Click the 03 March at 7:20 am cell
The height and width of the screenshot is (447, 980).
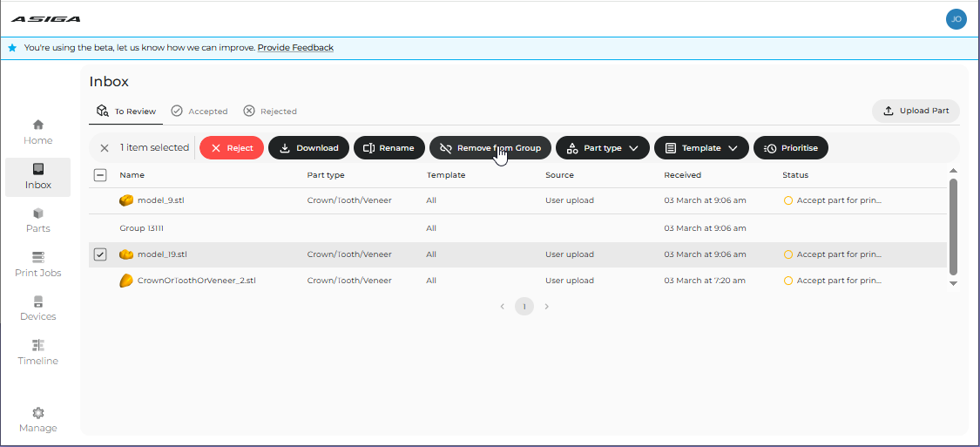(705, 281)
